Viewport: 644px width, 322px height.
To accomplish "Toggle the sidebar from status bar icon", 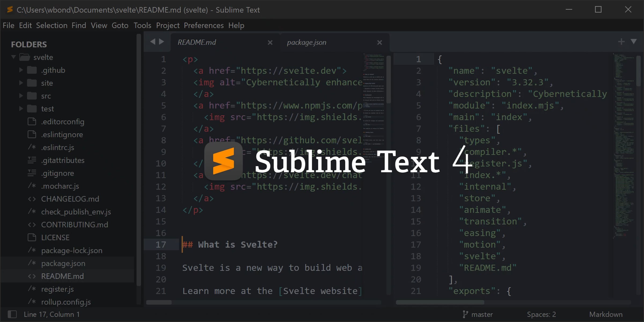I will pos(12,314).
